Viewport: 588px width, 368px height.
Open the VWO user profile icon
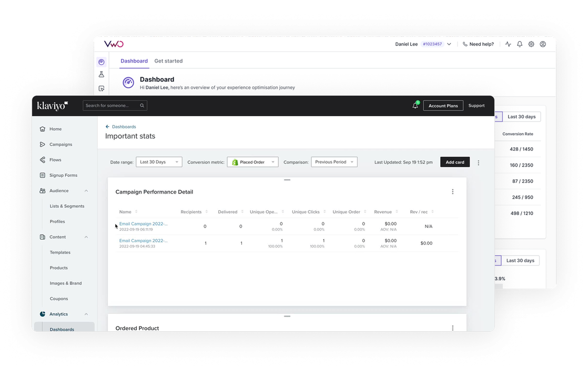[x=543, y=44]
